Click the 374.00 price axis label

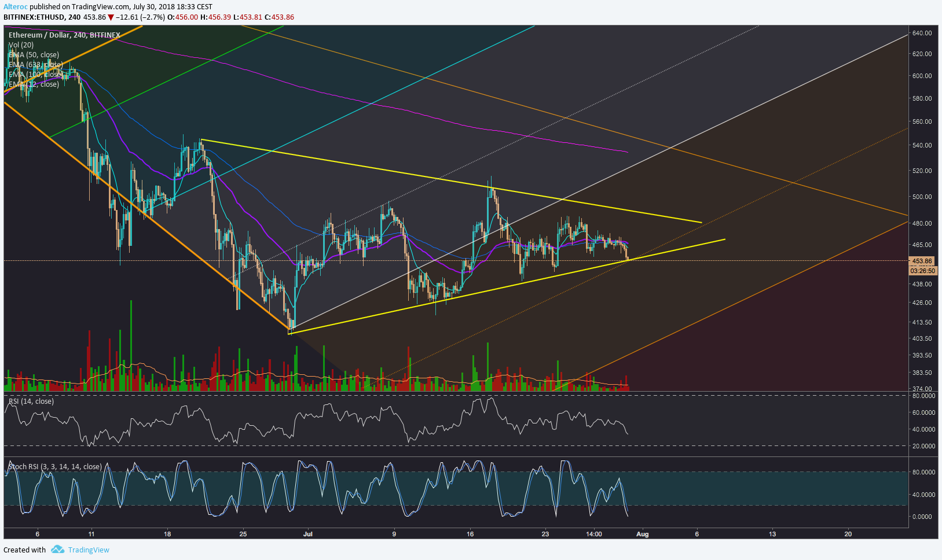tap(922, 389)
